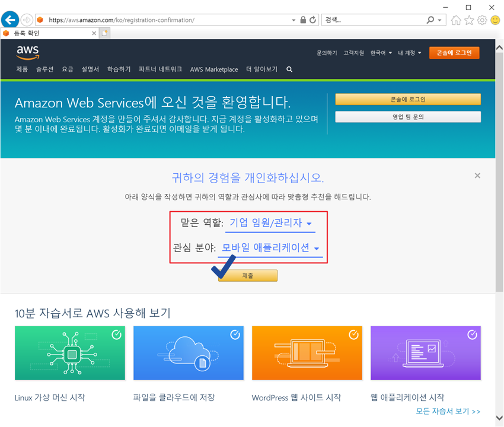The width and height of the screenshot is (504, 427).
Task: Expand the 한국어 language dropdown
Action: point(381,53)
